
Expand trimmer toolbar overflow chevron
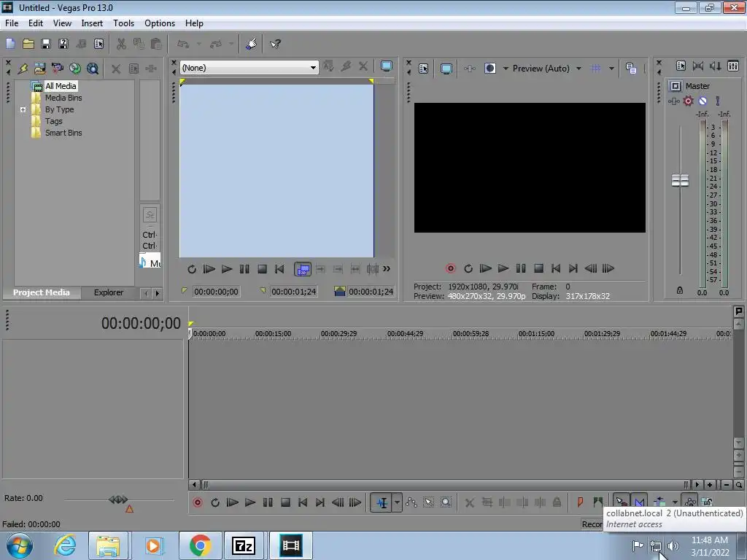(387, 268)
